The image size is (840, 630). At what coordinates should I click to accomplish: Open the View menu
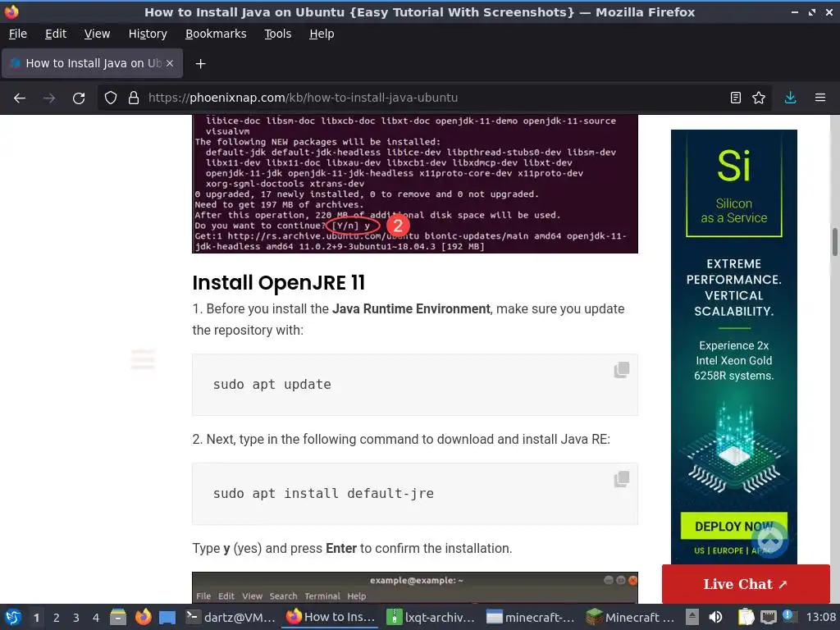(x=97, y=34)
